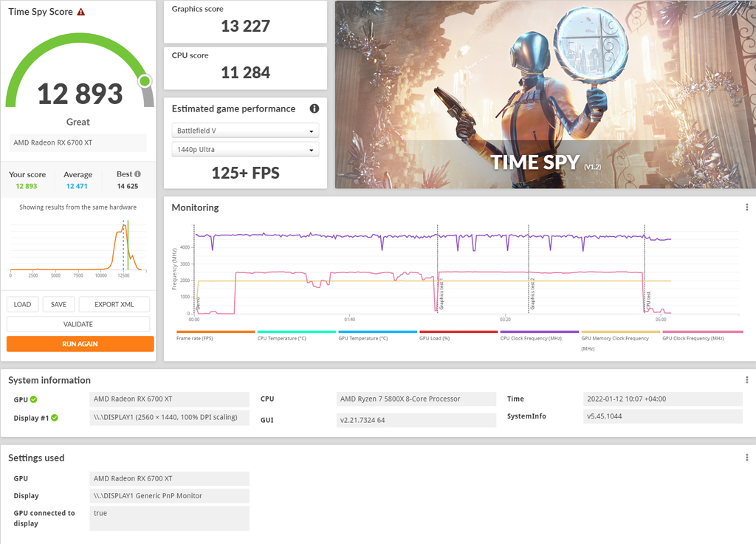Click the Graphics test 1 marker in chart
The height and width of the screenshot is (544, 756).
[x=441, y=295]
